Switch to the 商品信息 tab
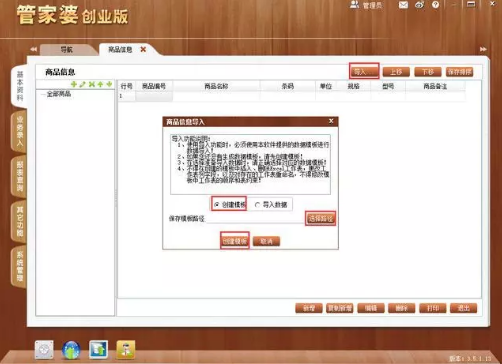This screenshot has width=502, height=364. 120,50
